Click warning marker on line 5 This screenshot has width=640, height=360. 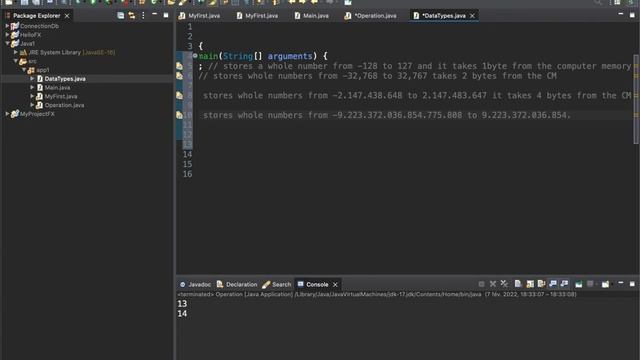point(180,66)
